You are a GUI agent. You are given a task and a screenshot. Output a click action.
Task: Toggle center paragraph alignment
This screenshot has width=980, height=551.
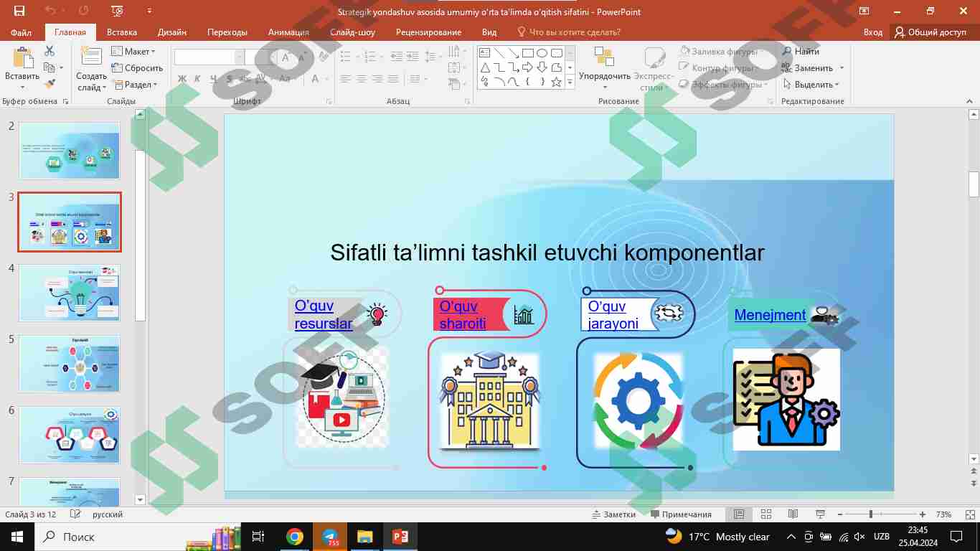pyautogui.click(x=361, y=79)
